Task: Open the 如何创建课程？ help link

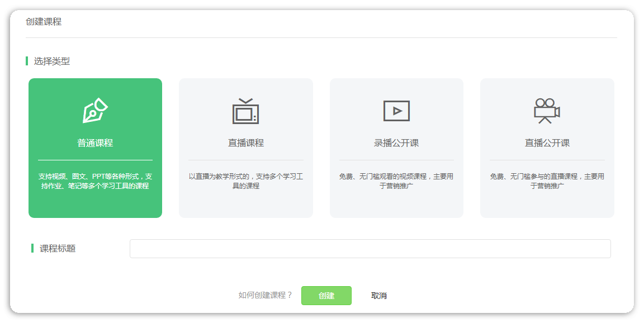Action: (x=266, y=296)
